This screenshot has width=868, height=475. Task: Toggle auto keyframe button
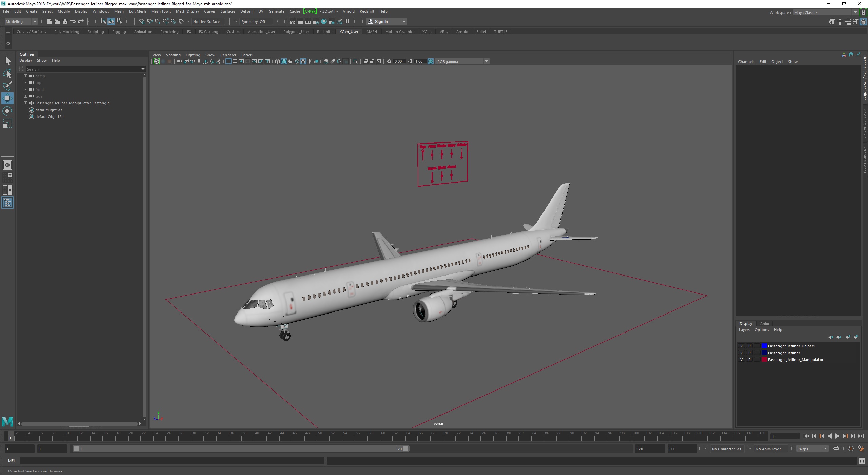(x=851, y=449)
